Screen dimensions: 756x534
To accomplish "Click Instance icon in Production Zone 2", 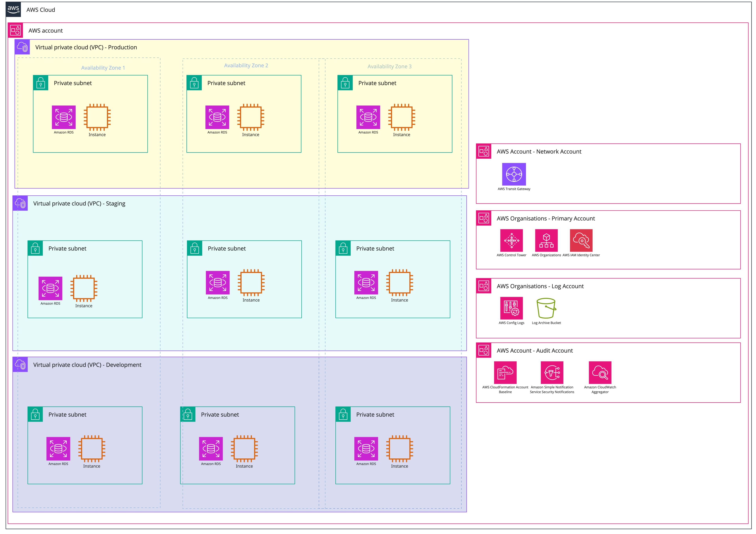I will point(251,117).
